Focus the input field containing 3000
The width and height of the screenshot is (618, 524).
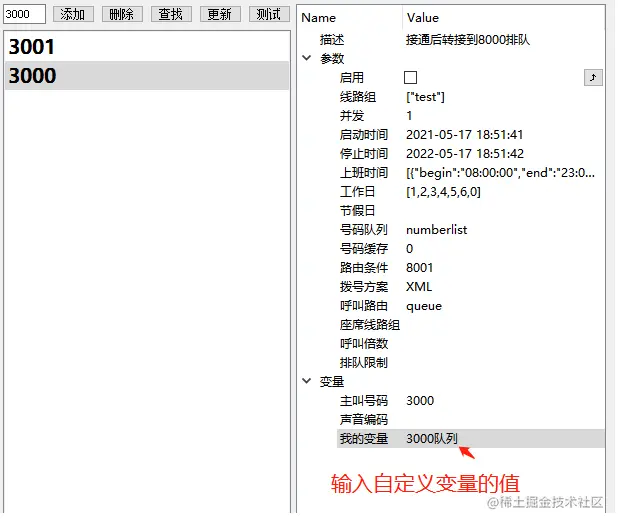point(24,14)
